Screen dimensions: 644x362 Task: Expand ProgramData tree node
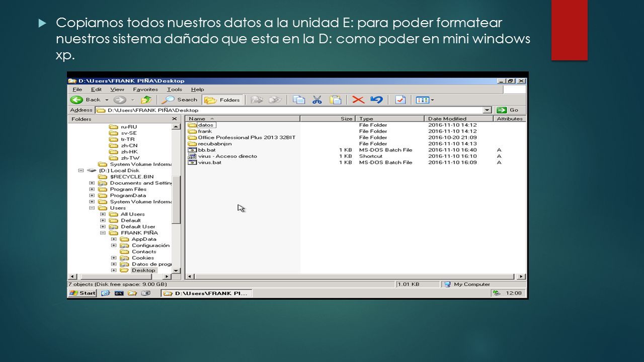coord(92,196)
